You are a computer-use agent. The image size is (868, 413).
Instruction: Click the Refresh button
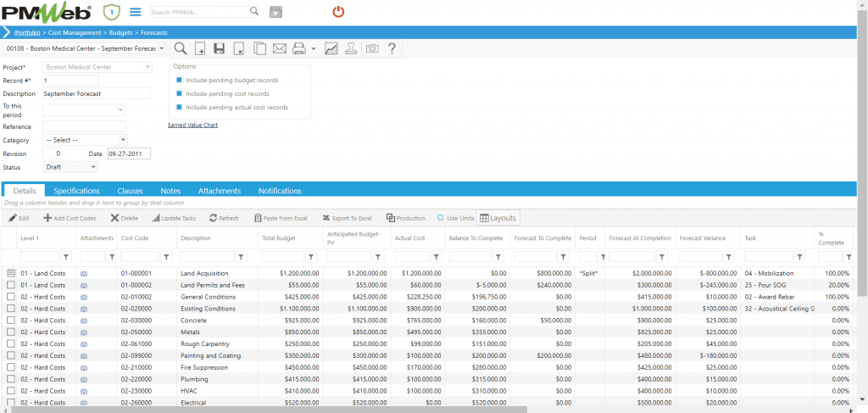[x=224, y=218]
